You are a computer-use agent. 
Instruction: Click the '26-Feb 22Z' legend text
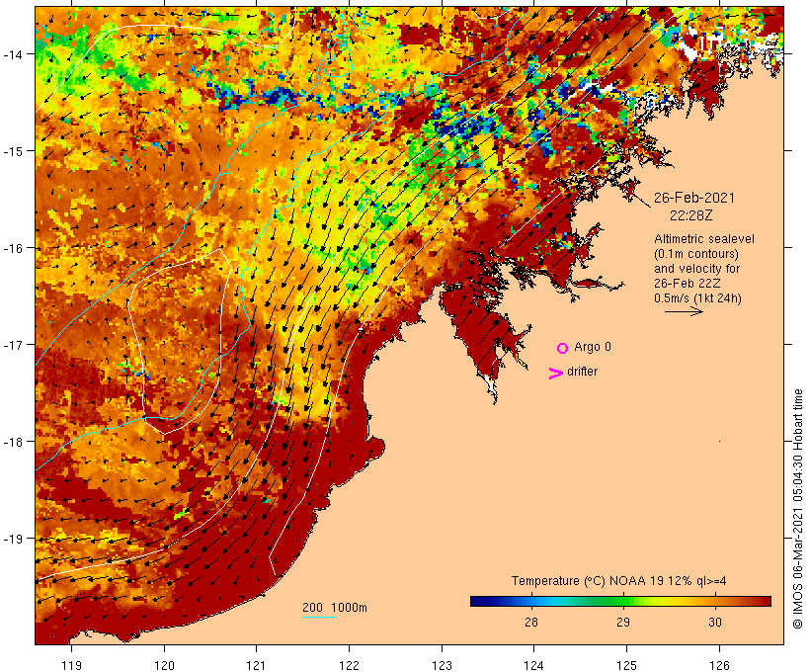(x=688, y=284)
